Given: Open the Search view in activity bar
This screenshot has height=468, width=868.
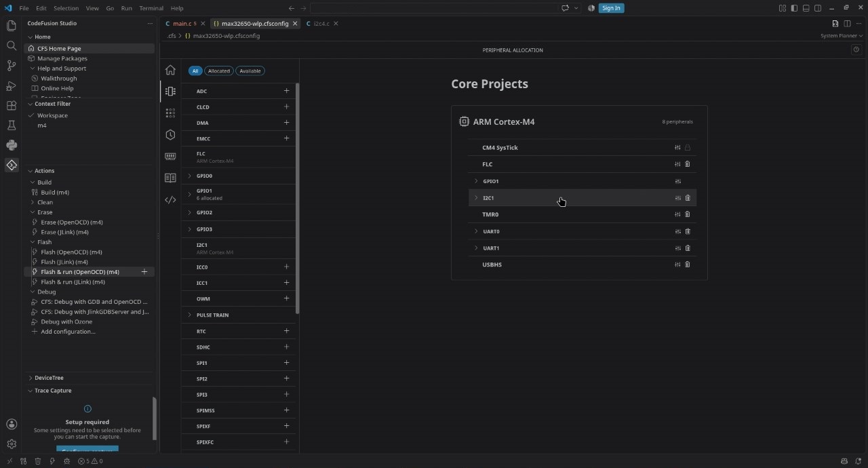Looking at the screenshot, I should [x=12, y=45].
